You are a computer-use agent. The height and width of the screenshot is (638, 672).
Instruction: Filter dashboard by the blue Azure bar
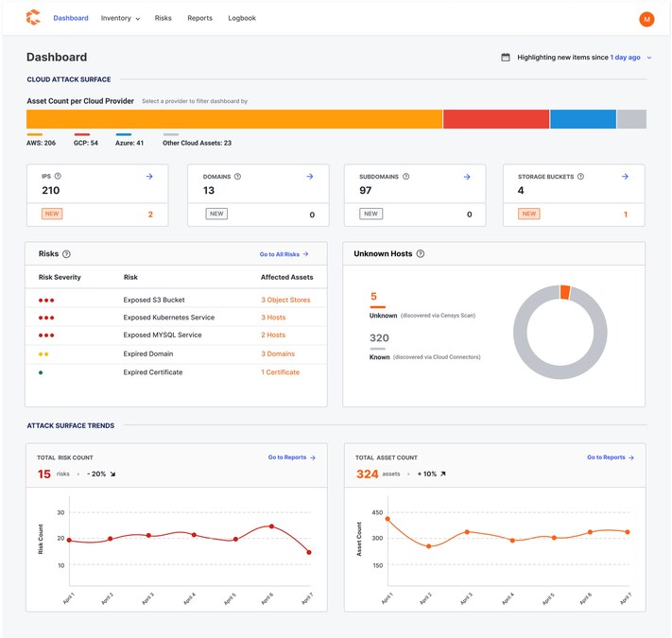click(x=583, y=119)
